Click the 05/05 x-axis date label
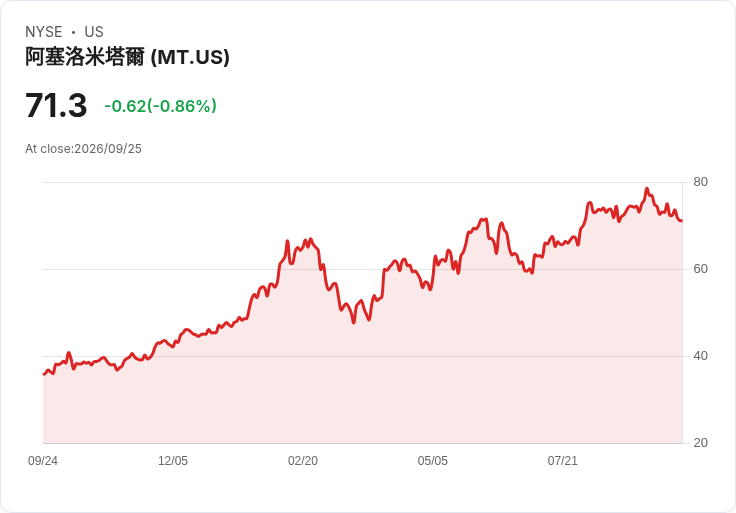This screenshot has width=736, height=513. pyautogui.click(x=433, y=461)
